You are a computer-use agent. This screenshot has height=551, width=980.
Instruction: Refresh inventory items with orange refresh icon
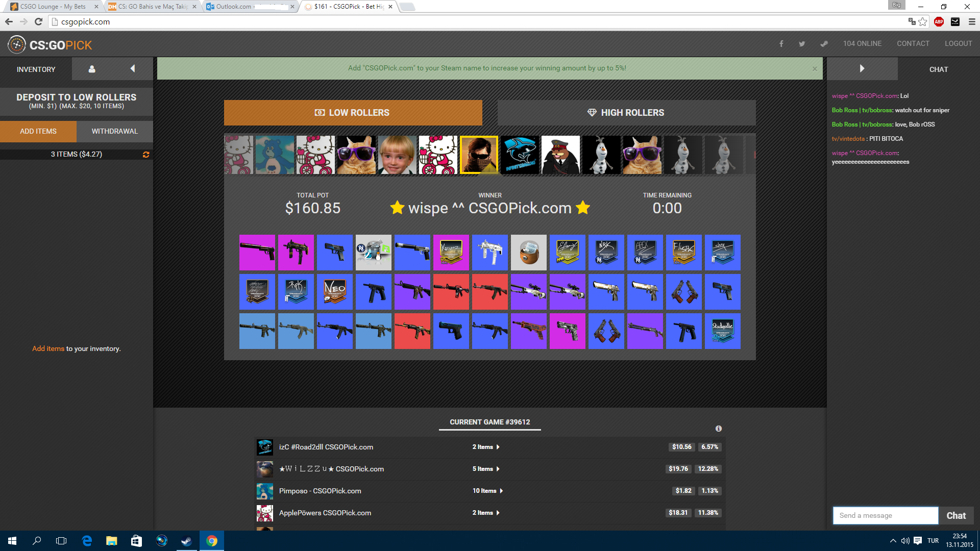click(x=146, y=155)
